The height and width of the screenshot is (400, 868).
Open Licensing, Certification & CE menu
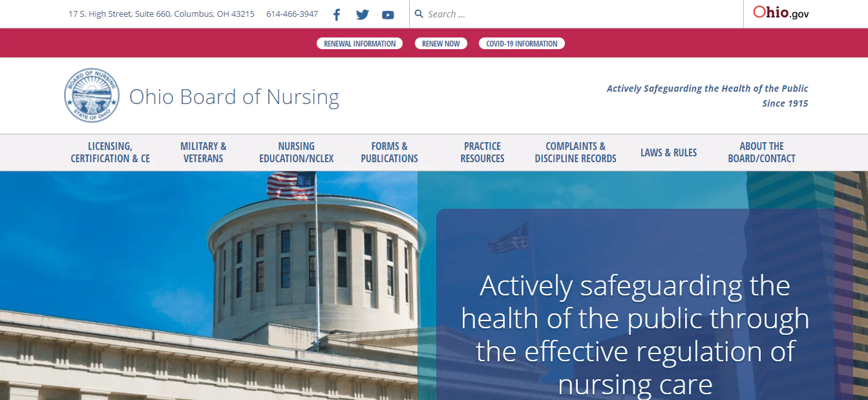[x=110, y=153]
